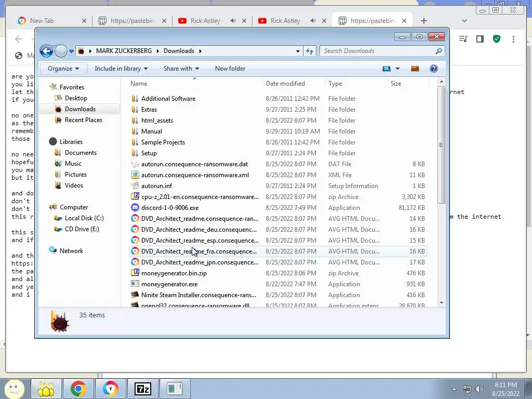Sort by the Size column header
This screenshot has height=399, width=532.
click(x=395, y=84)
